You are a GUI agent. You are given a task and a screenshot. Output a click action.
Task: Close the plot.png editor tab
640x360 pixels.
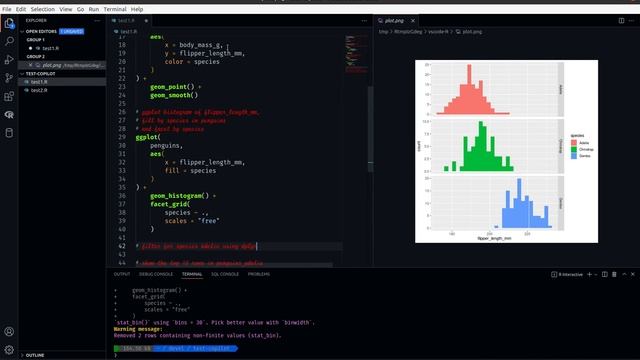(x=413, y=20)
